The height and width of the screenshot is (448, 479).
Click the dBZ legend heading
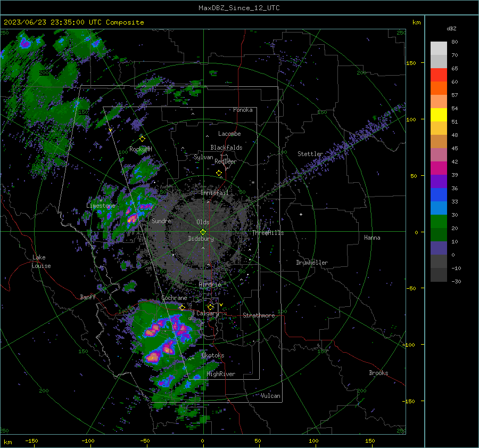coord(451,29)
